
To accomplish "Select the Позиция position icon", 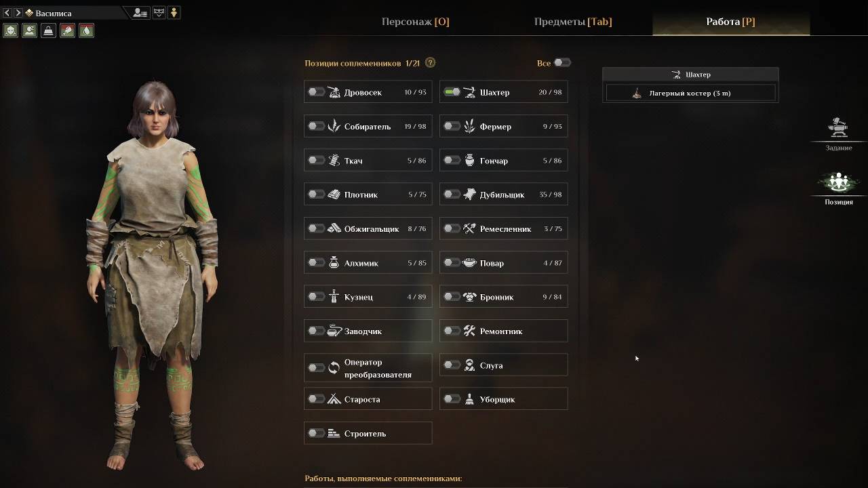I will 839,188.
